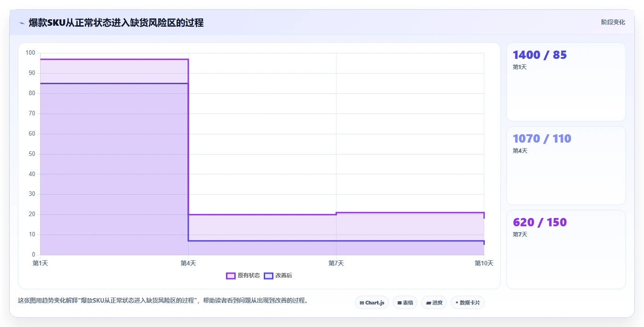The height and width of the screenshot is (327, 644).
Task: Click the chart title 爆款SKU从正常状态进入缺货风险区的过程
Action: click(x=116, y=23)
